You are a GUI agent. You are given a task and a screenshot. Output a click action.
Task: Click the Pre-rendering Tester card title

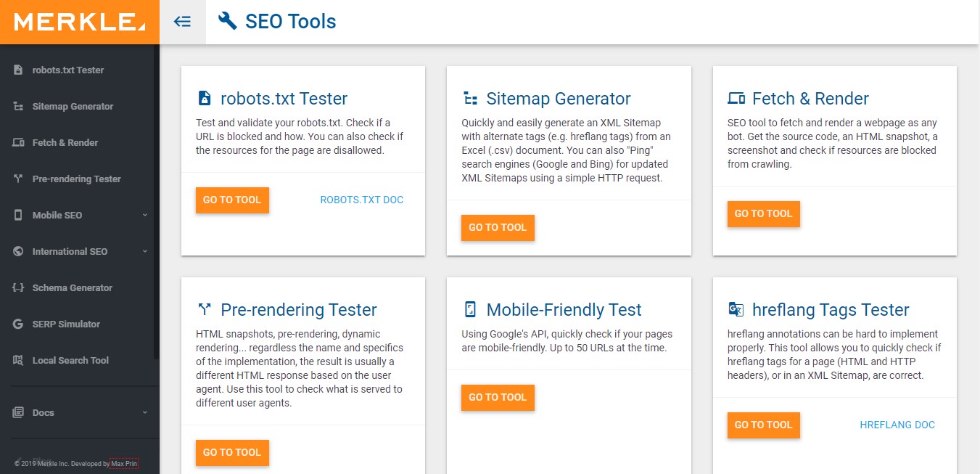coord(299,310)
